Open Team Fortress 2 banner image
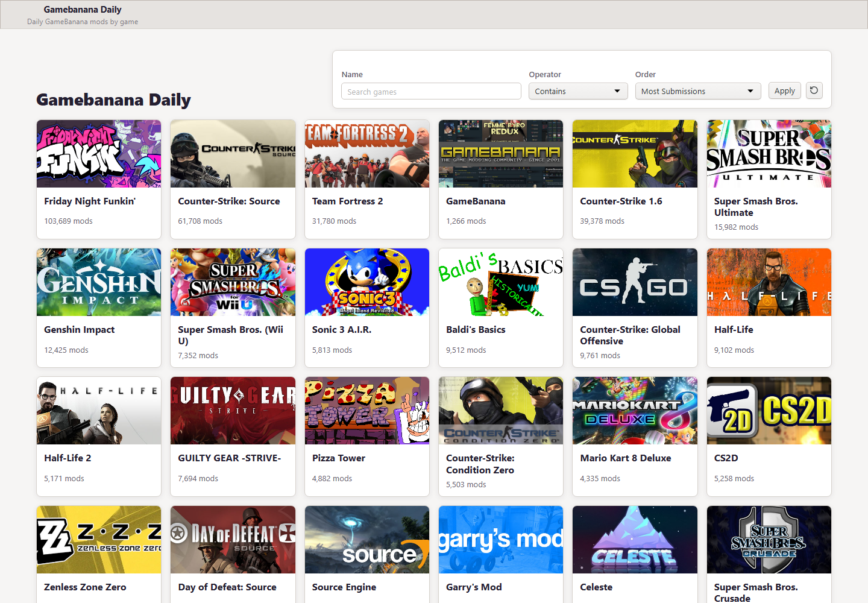The width and height of the screenshot is (868, 603). (x=367, y=154)
